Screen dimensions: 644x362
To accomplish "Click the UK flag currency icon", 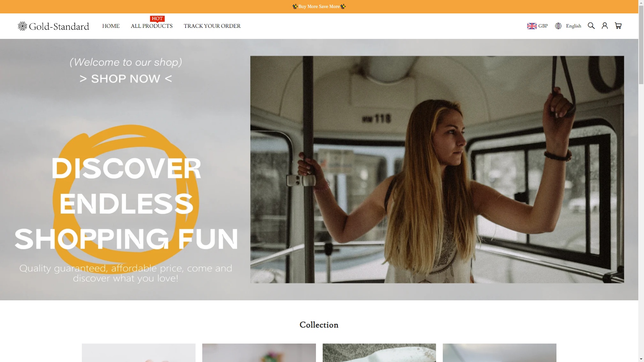I will [x=532, y=26].
